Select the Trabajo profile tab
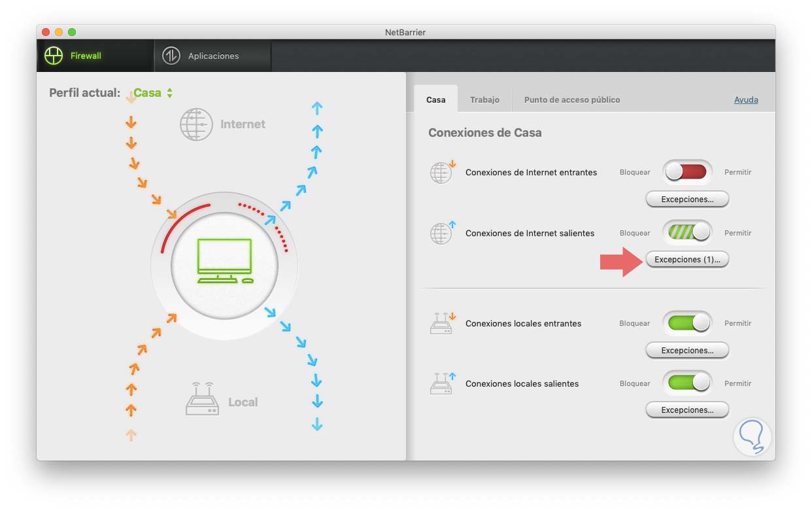This screenshot has height=509, width=812. (484, 99)
